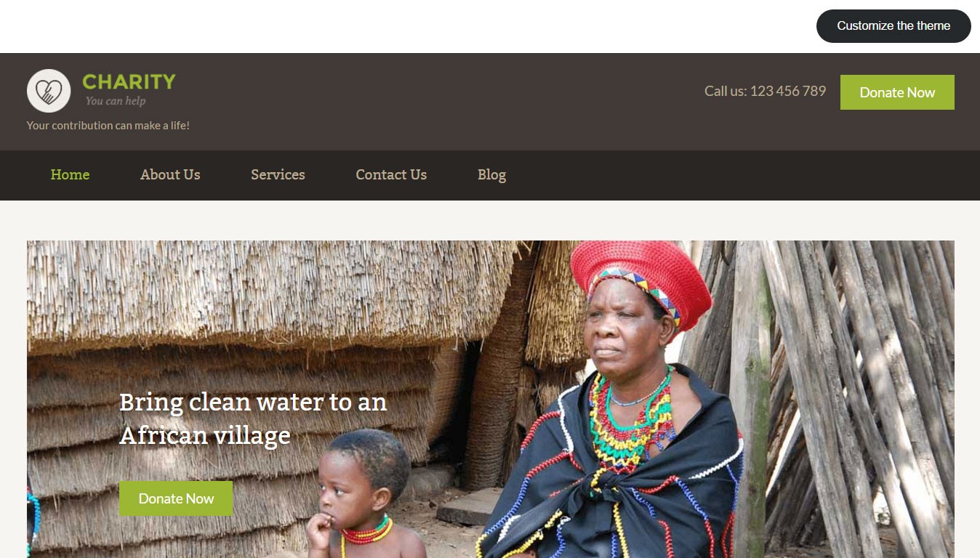Click Donate Now on the hero banner
The height and width of the screenshot is (558, 980).
pyautogui.click(x=176, y=498)
